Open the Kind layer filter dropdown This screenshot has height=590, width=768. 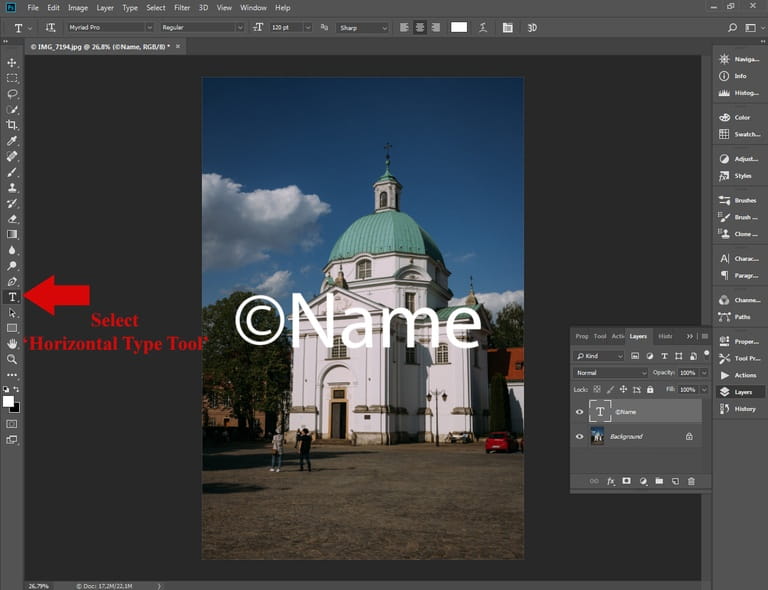(x=600, y=356)
